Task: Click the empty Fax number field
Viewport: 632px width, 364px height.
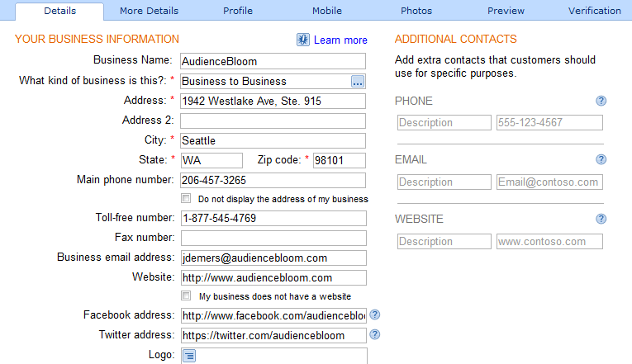Action: (273, 238)
